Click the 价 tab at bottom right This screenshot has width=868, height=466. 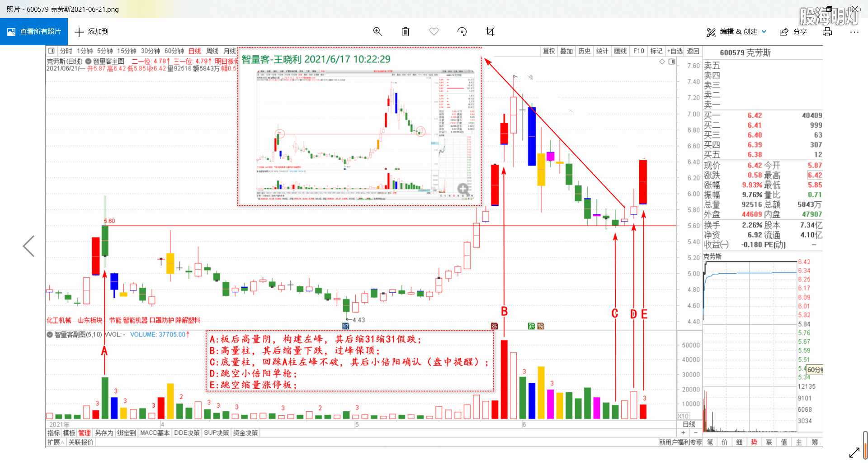(x=725, y=442)
